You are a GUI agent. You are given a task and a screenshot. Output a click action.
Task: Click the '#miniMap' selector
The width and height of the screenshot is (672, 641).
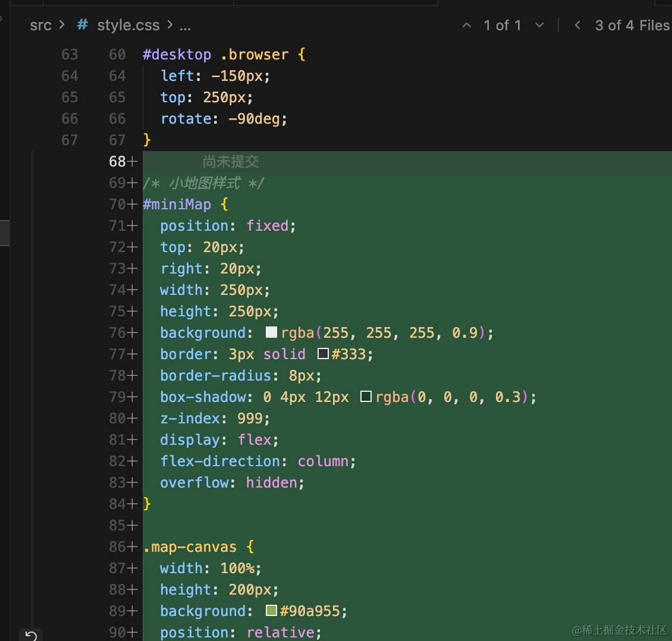(177, 205)
